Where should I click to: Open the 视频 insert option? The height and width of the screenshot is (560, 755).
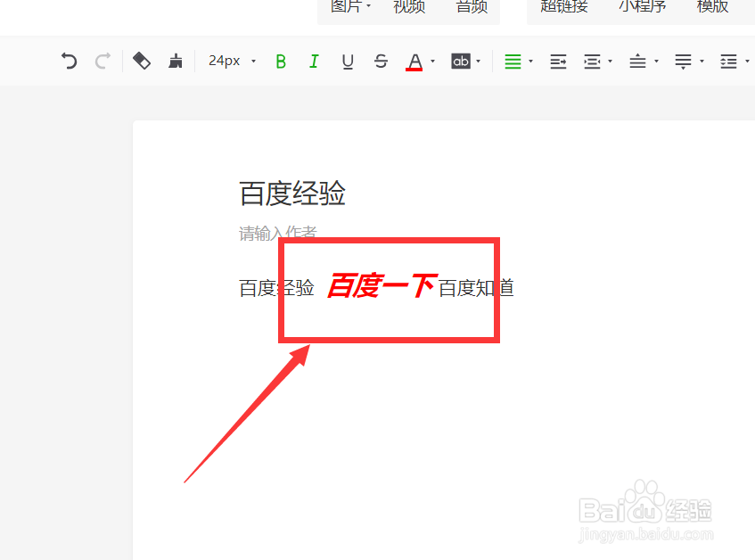coord(409,6)
